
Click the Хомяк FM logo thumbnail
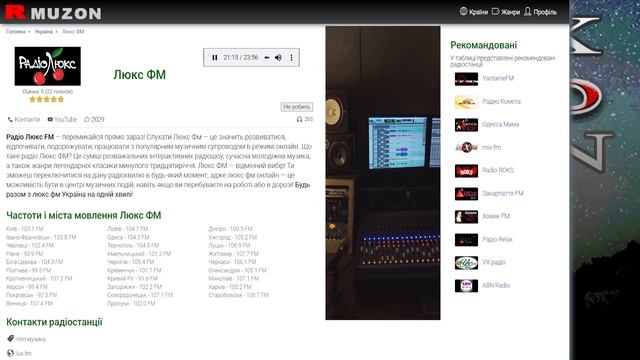466,217
